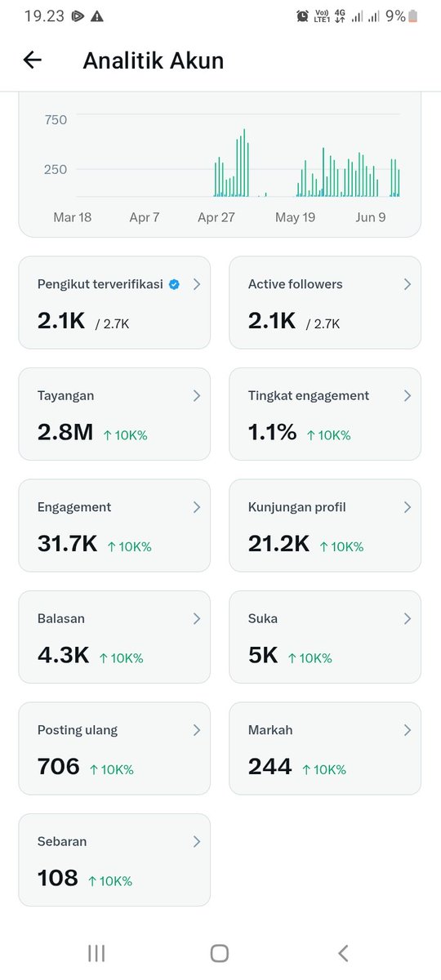Open the Engagement 31.7K card
Viewport: 441px width, 980px height.
coord(114,525)
